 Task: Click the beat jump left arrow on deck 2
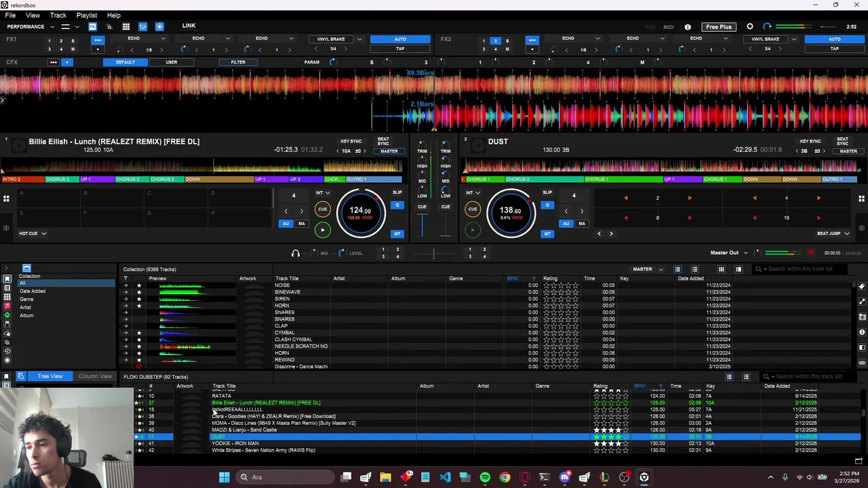pos(599,234)
